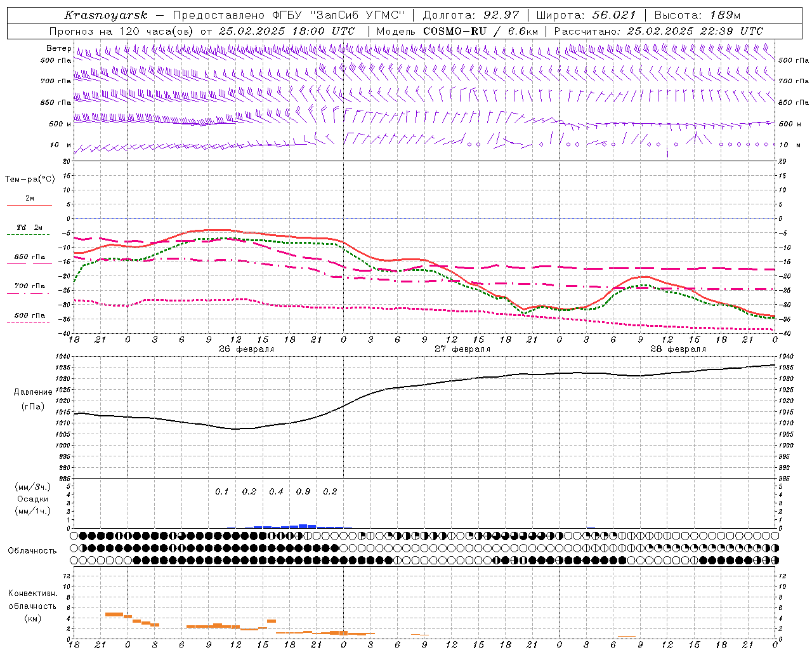Click the 'Облачность' cloud cover label
Screen dimensions: 812x650
click(32, 551)
